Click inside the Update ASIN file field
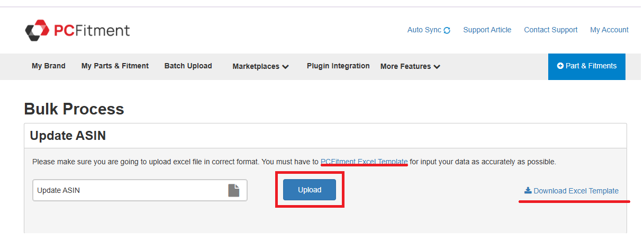644x248 pixels. tap(127, 190)
